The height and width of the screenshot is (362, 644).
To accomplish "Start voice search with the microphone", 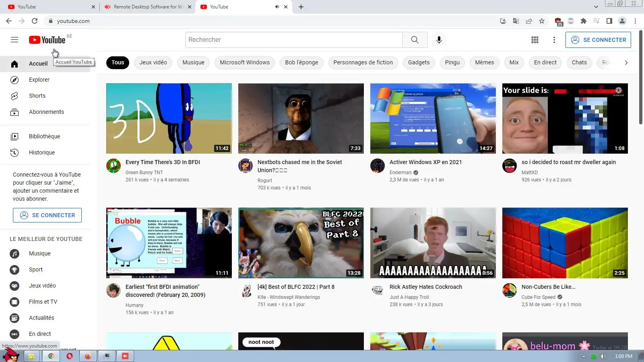I will 439,40.
